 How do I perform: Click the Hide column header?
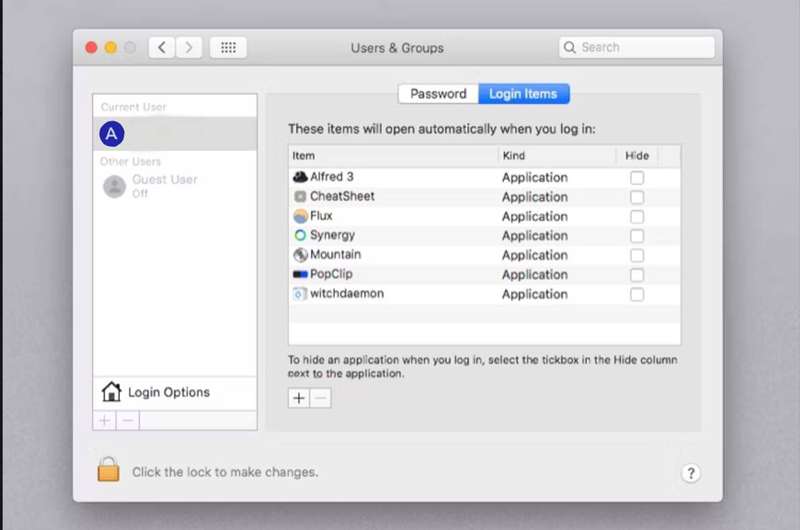tap(637, 156)
